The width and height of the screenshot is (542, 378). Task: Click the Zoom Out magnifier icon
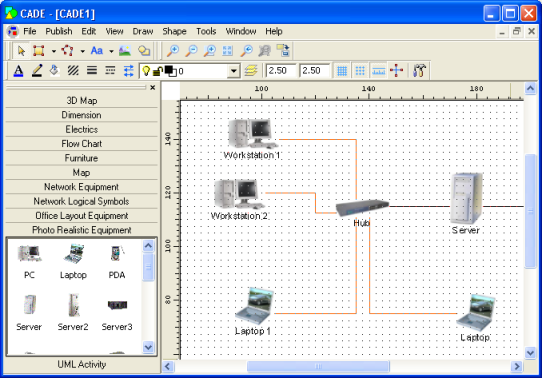[x=191, y=51]
